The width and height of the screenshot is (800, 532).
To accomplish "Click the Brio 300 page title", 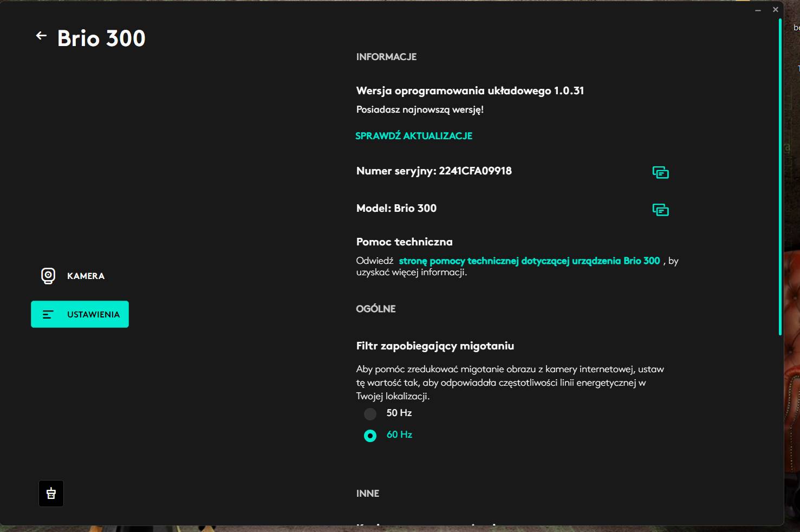I will point(101,38).
